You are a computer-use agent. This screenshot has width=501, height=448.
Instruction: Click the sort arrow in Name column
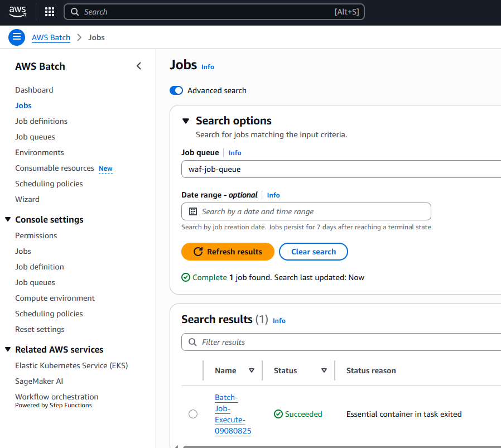coord(251,370)
